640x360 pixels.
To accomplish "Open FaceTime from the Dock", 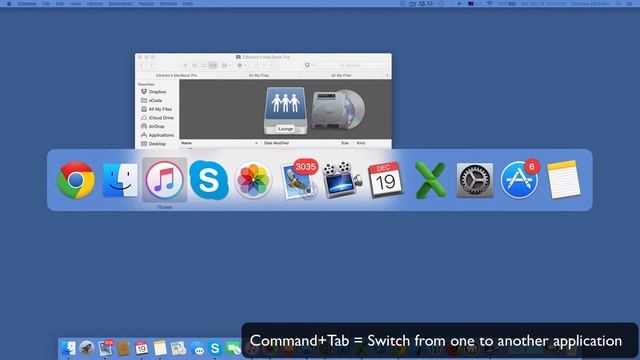I will point(233,349).
